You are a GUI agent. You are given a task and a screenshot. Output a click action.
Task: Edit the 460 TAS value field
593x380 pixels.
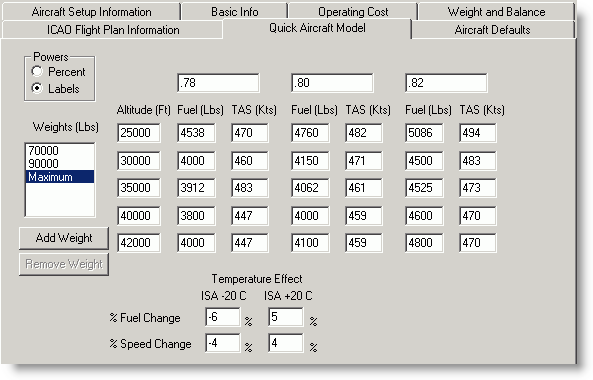(x=250, y=161)
